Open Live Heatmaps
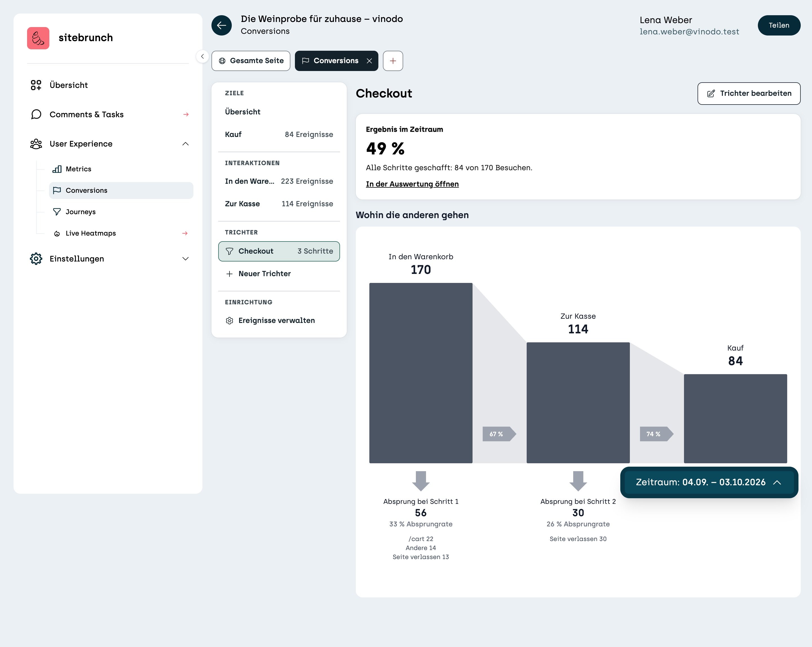This screenshot has width=812, height=647. (x=121, y=233)
